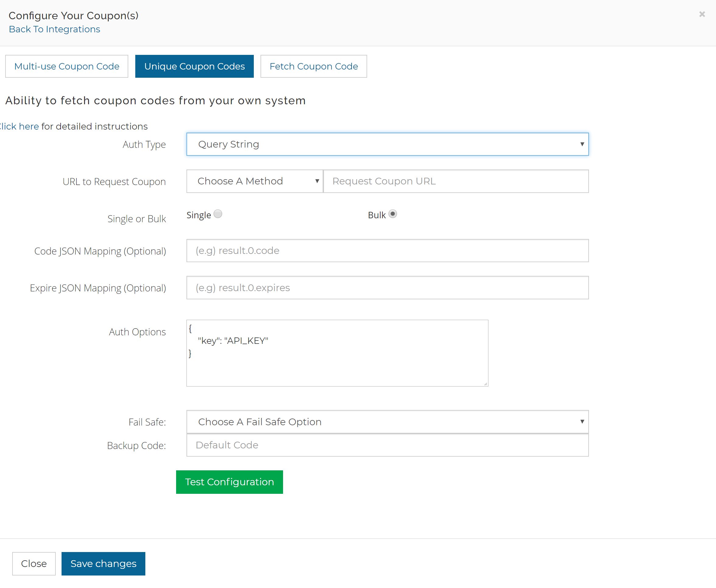The image size is (716, 588).
Task: Switch to the Fetch Coupon Code tab
Action: [314, 66]
